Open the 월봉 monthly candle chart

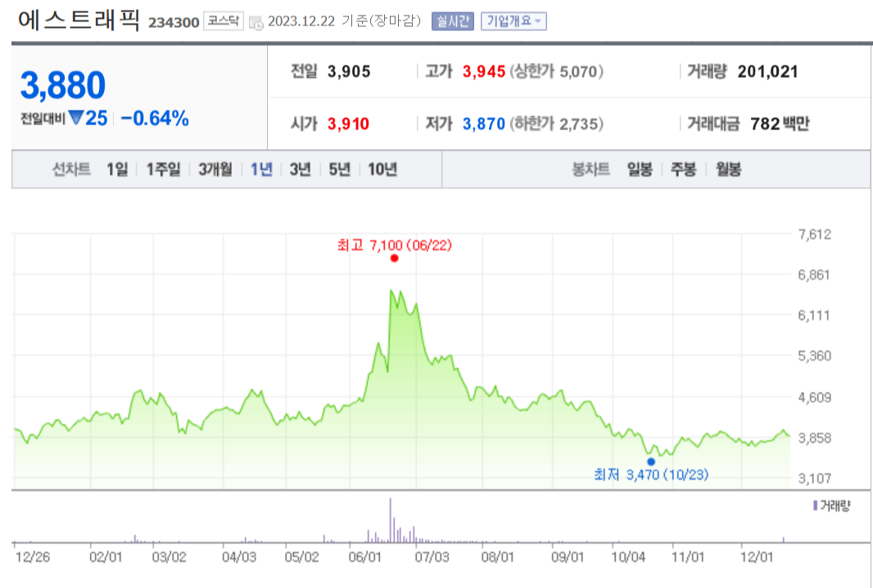pos(728,170)
